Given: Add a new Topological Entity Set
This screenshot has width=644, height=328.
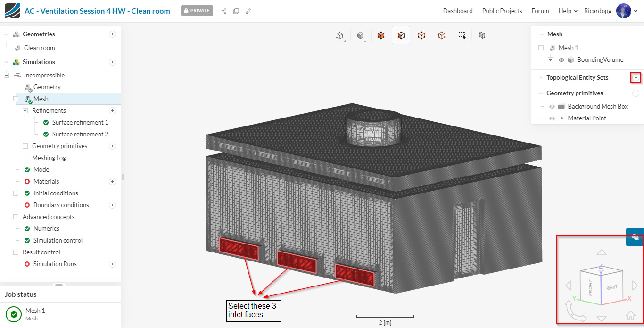Looking at the screenshot, I should click(635, 77).
